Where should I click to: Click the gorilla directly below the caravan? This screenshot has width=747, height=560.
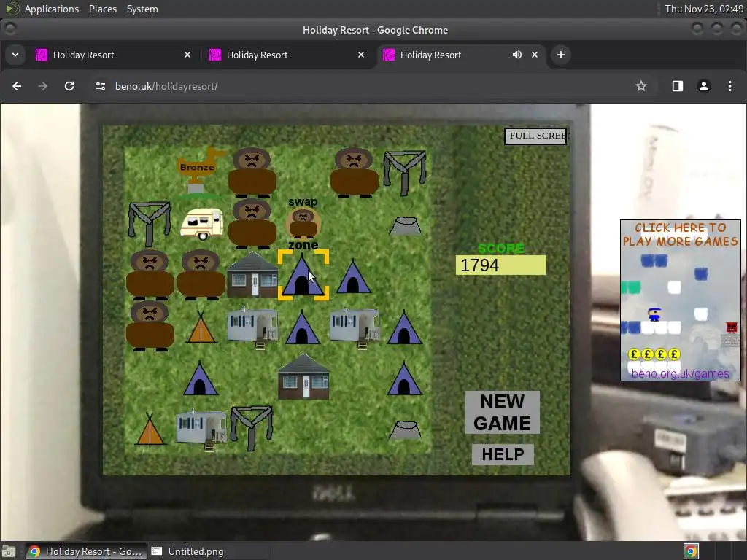[201, 275]
